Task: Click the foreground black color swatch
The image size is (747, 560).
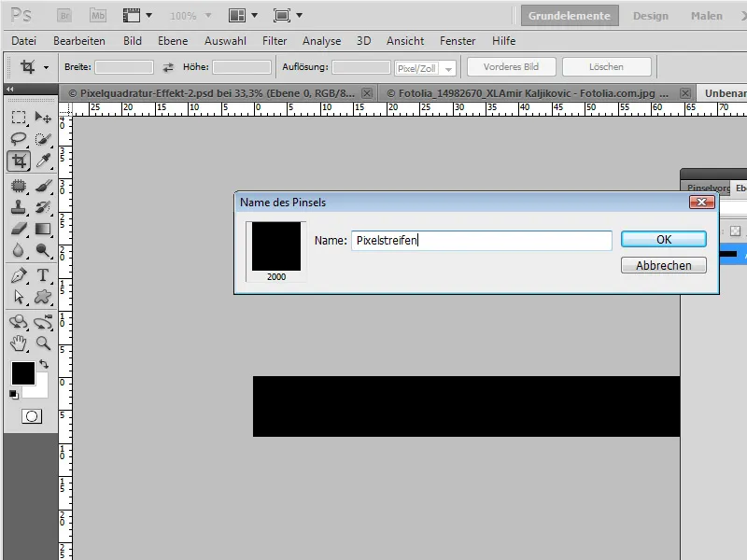Action: 22,372
